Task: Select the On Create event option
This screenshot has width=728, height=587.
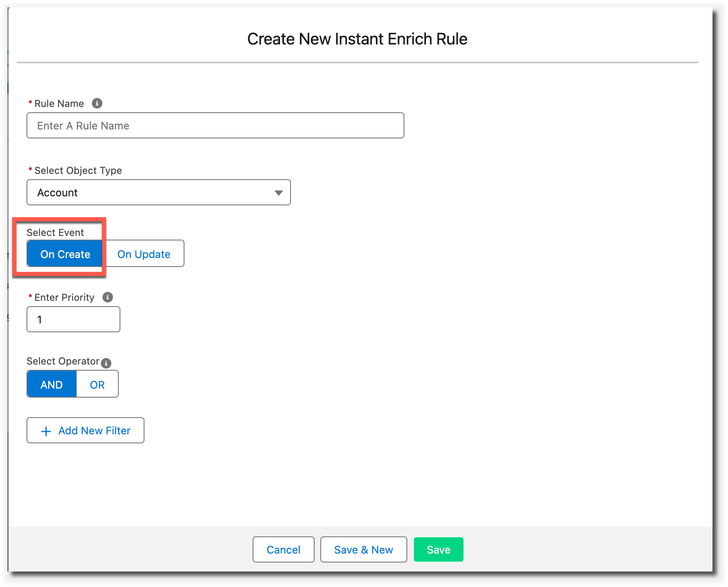Action: (x=65, y=254)
